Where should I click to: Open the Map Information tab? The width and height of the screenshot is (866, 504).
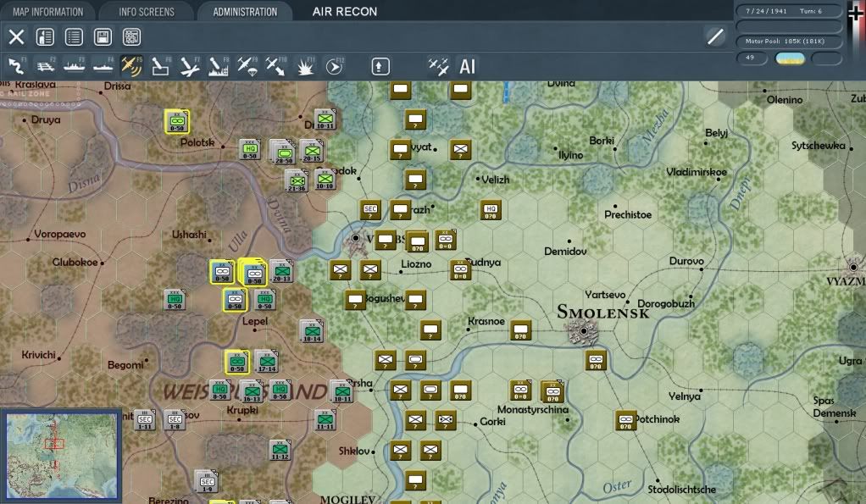coord(47,12)
